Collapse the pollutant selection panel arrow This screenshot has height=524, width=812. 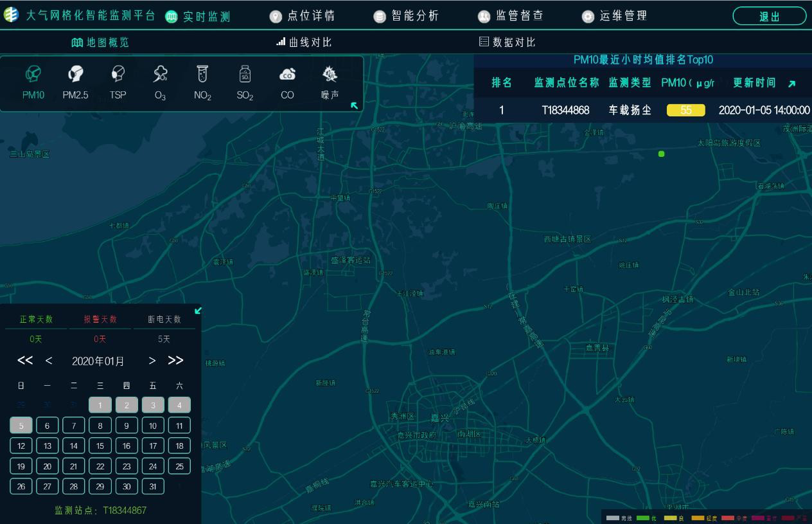(x=354, y=106)
